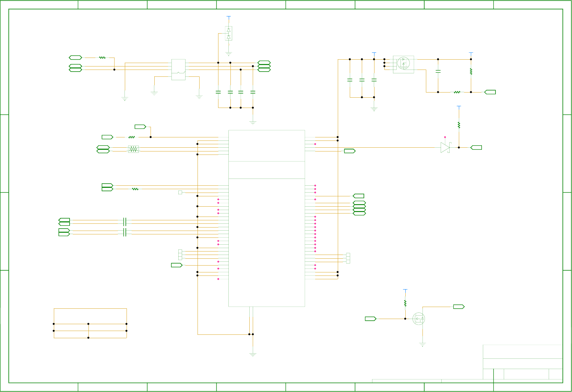
Task: Select the capacitor right of the boxed MOSFET
Action: pyautogui.click(x=438, y=72)
